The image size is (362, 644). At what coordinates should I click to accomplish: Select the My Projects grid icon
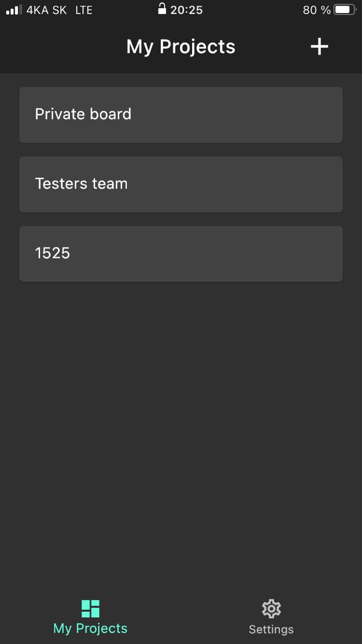click(90, 608)
